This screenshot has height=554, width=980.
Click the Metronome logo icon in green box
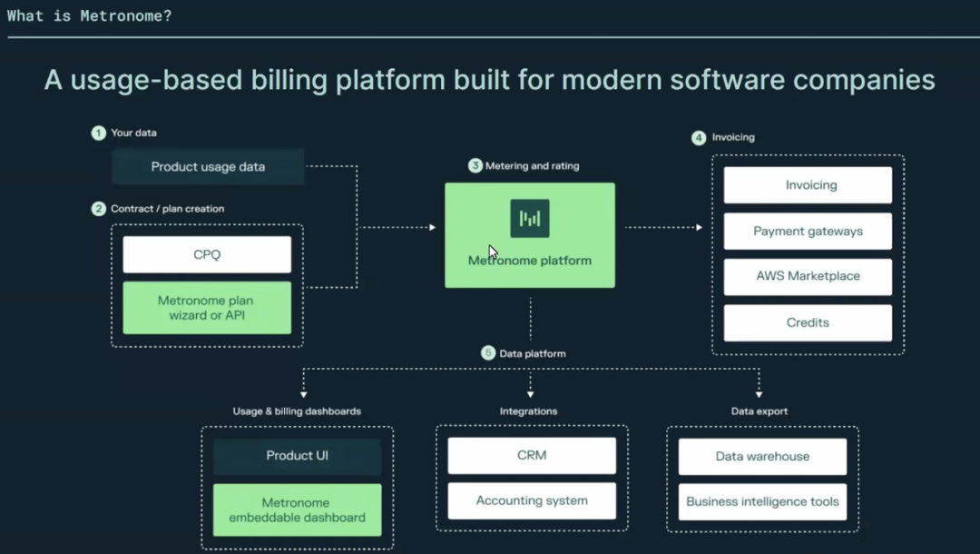click(529, 218)
